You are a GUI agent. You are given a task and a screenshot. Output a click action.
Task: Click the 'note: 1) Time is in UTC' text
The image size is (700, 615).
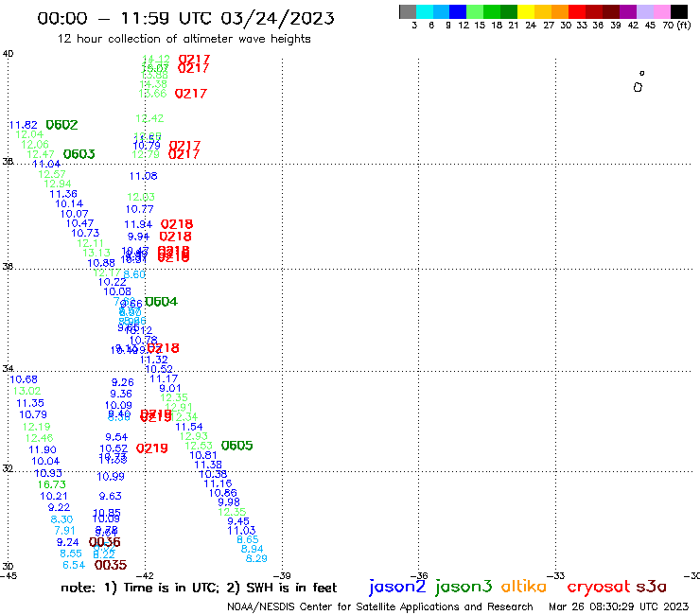coord(140,588)
